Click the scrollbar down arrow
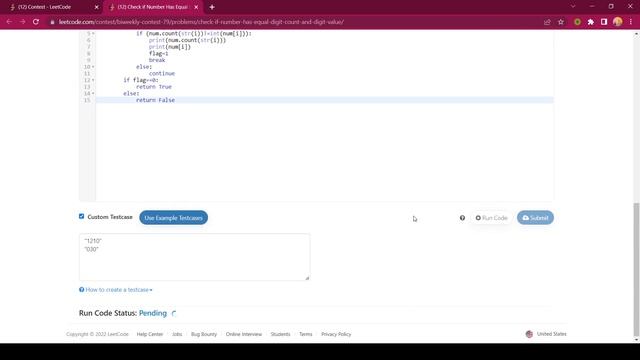The image size is (640, 360). pyautogui.click(x=636, y=340)
